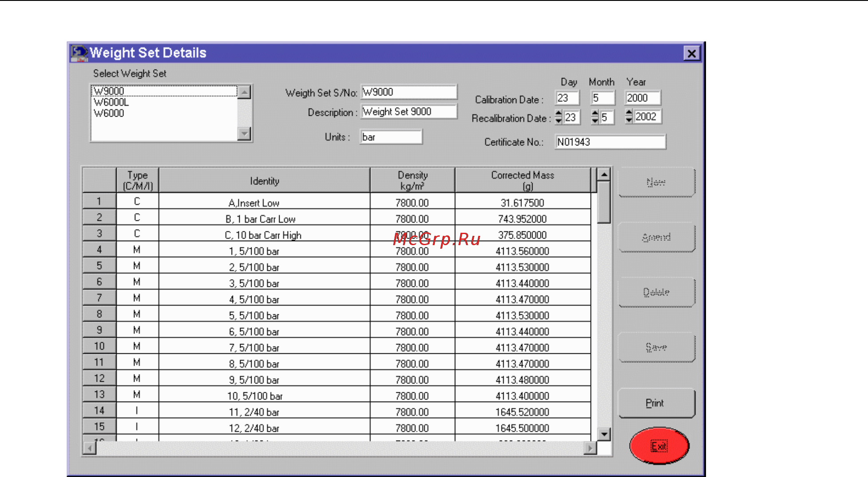Click the Description field showing Weight Set 9000

point(409,111)
